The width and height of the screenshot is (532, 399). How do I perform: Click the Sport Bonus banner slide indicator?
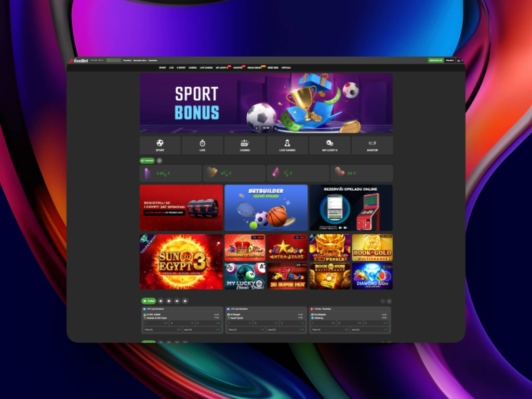pos(266,127)
